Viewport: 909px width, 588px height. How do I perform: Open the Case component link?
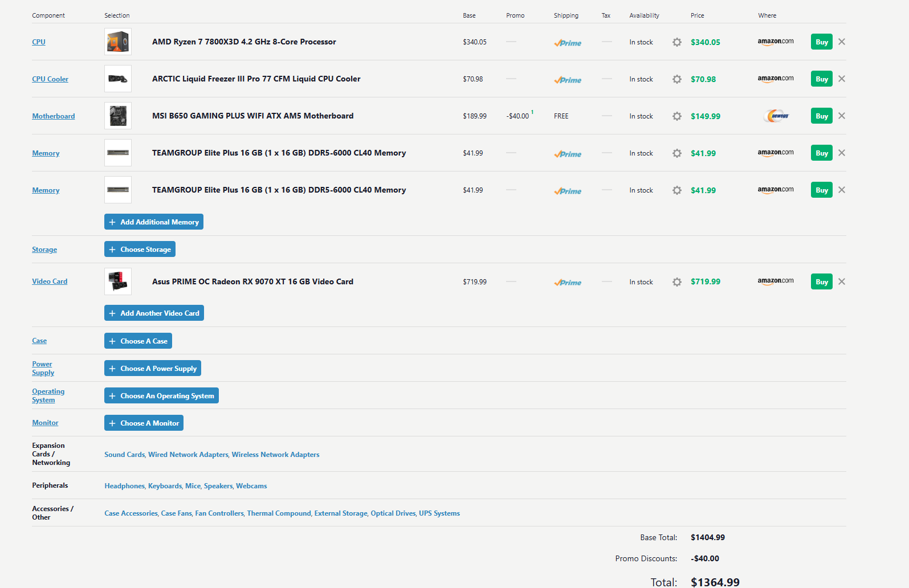[39, 341]
